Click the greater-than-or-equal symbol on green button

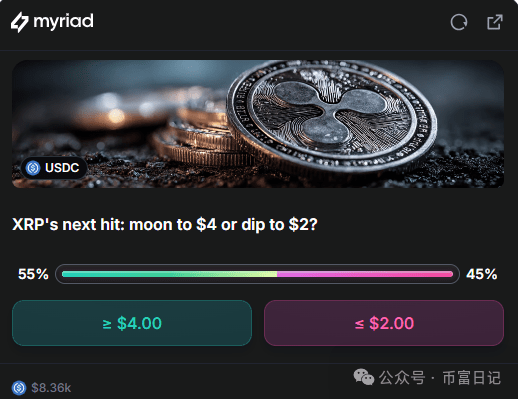coord(107,324)
